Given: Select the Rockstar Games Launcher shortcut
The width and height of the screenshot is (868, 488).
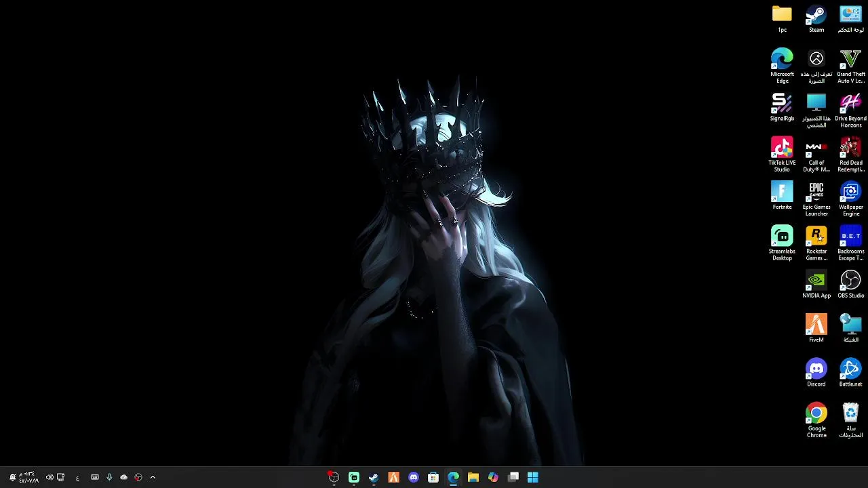Looking at the screenshot, I should 816,243.
